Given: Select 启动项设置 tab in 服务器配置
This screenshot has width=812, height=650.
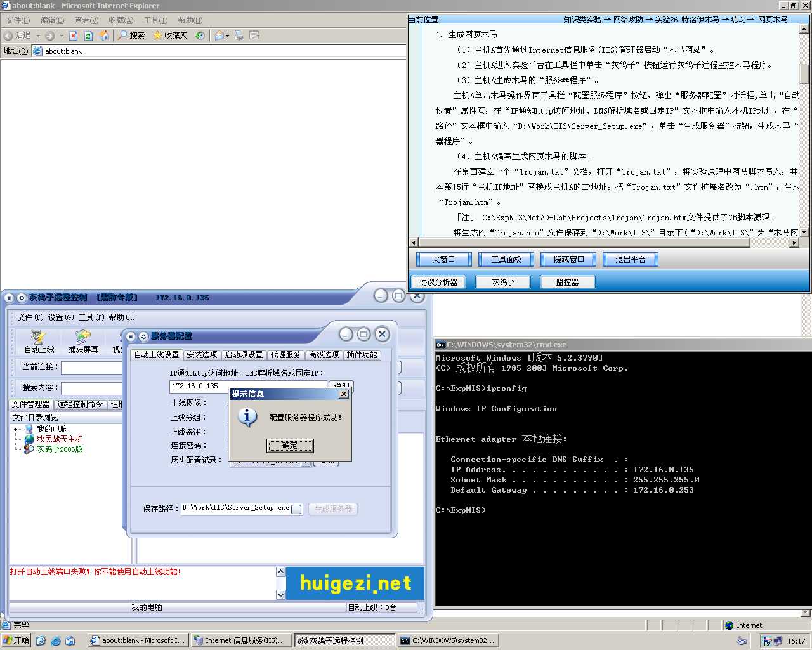Looking at the screenshot, I should [x=244, y=355].
